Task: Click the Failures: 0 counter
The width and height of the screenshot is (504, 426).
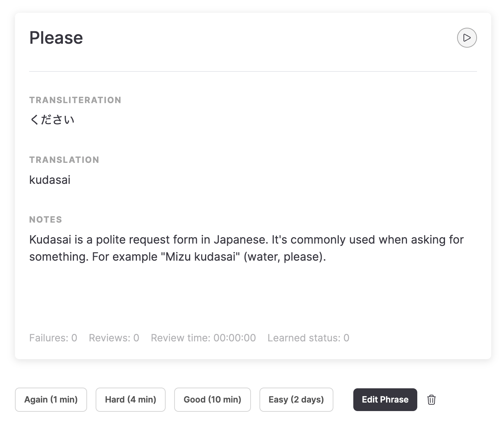Action: [x=53, y=338]
